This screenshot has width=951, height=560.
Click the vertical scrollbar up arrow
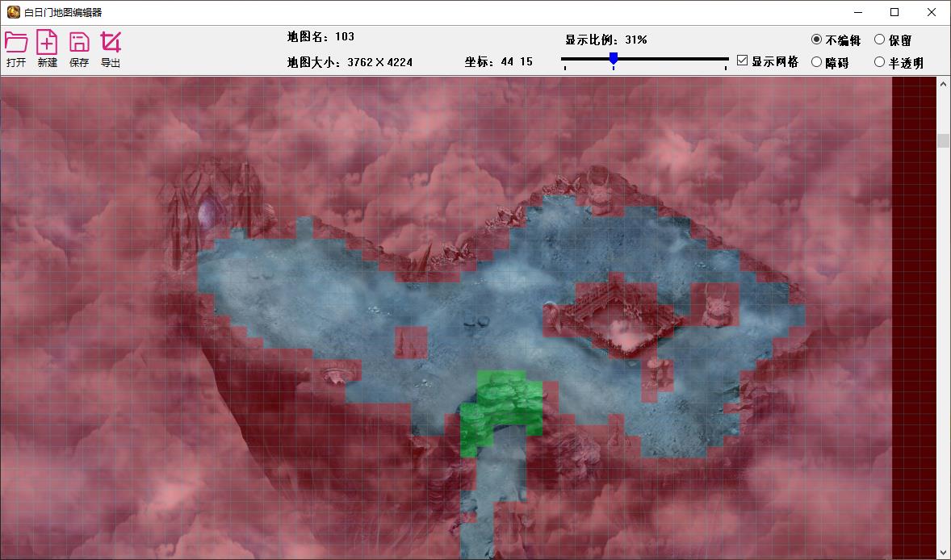943,83
